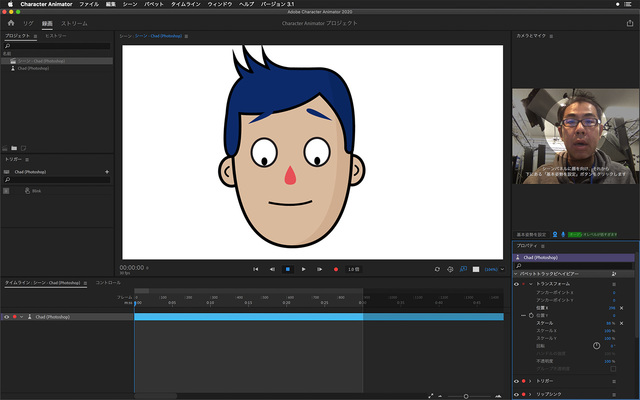Expand the Trigger behavior section
The height and width of the screenshot is (400, 640).
coord(531,381)
